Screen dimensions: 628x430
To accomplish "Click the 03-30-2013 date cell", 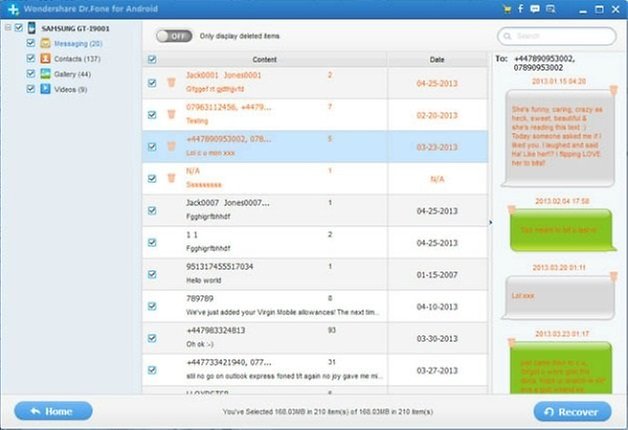I will (x=437, y=339).
